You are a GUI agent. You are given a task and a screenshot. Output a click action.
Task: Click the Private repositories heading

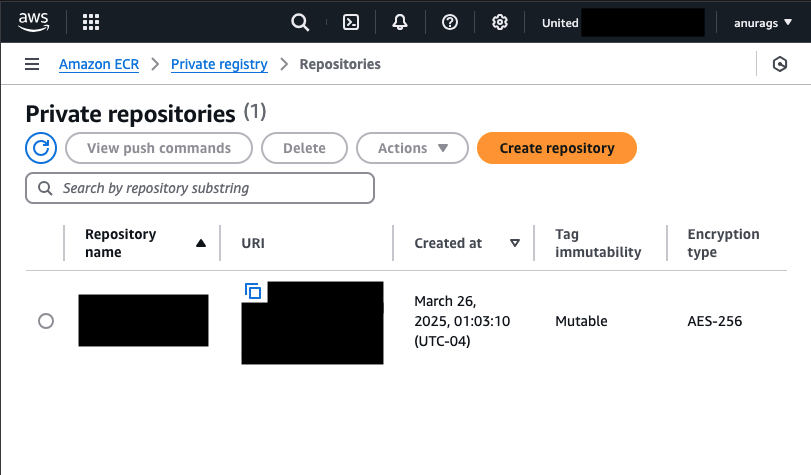(130, 114)
